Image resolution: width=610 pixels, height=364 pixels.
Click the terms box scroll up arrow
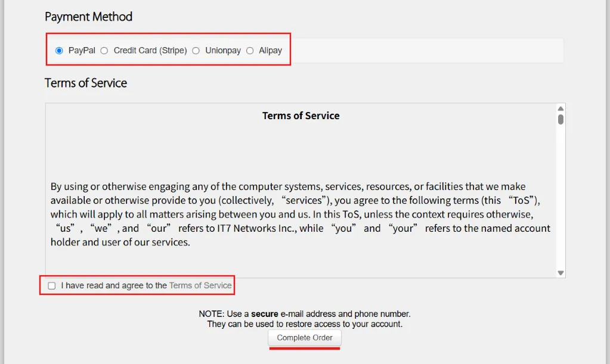(x=561, y=108)
